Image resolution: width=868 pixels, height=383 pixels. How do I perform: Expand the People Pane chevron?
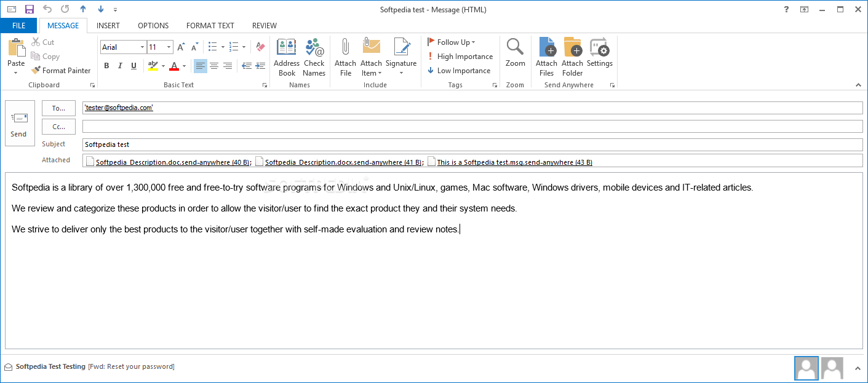click(858, 368)
